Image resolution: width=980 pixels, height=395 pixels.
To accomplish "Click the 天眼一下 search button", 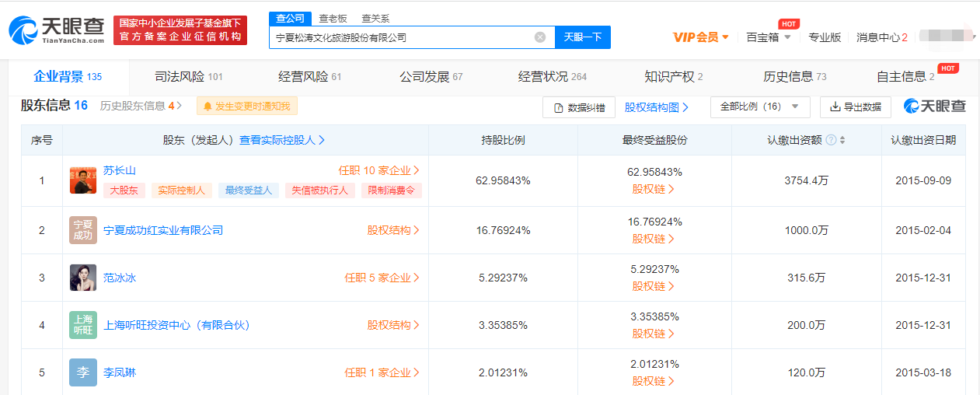I will [582, 37].
